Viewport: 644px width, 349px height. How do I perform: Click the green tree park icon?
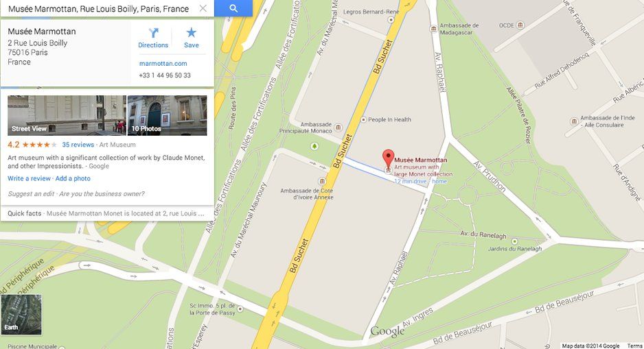[314, 145]
